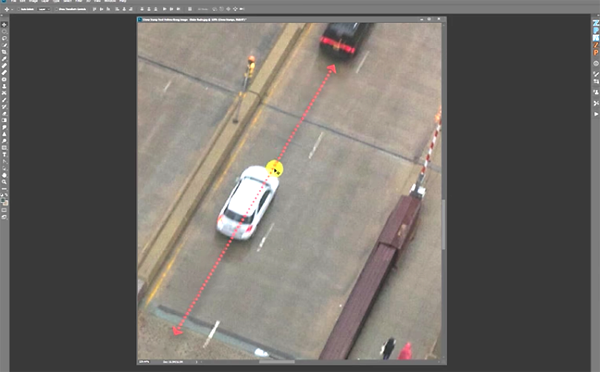Select the Crop tool

(4, 52)
